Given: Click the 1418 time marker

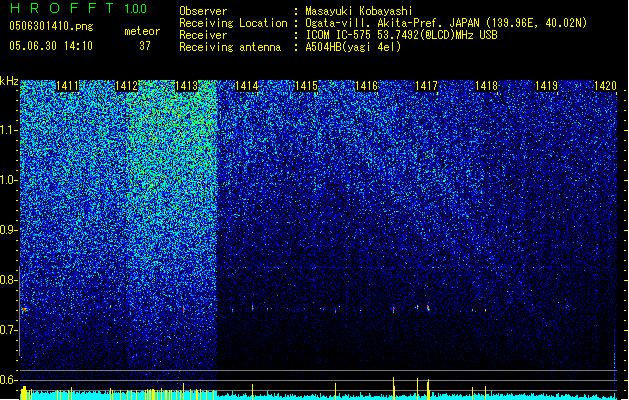Looking at the screenshot, I should tap(486, 86).
